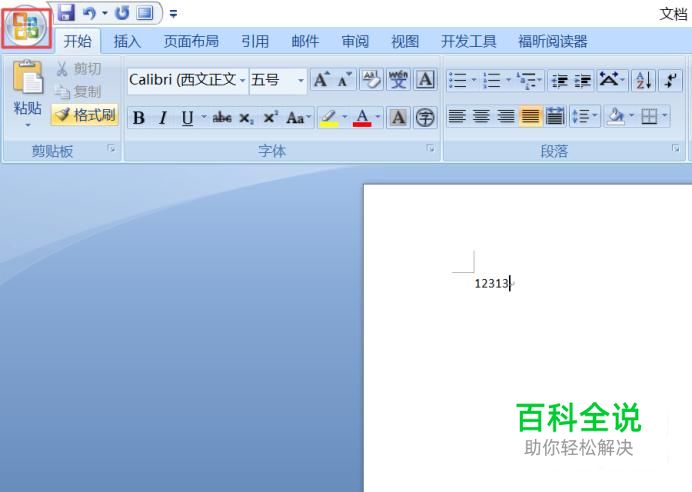
Task: Justify the text
Action: coord(530,116)
